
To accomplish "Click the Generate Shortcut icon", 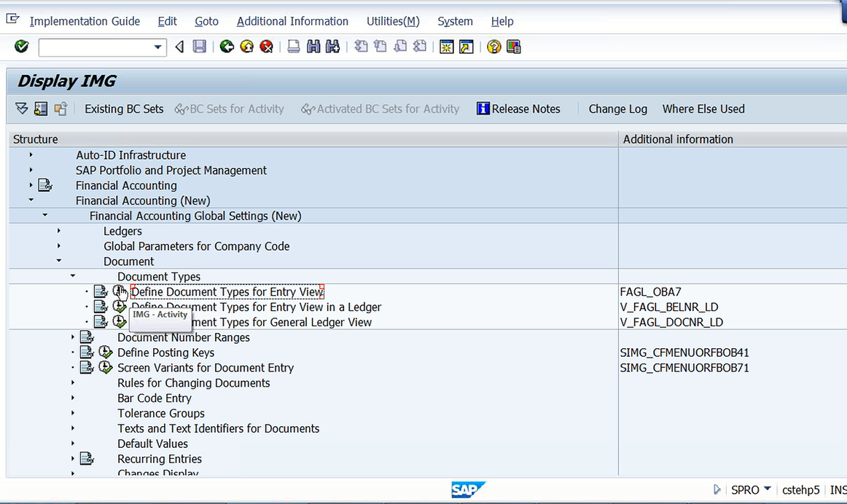I will click(x=467, y=47).
